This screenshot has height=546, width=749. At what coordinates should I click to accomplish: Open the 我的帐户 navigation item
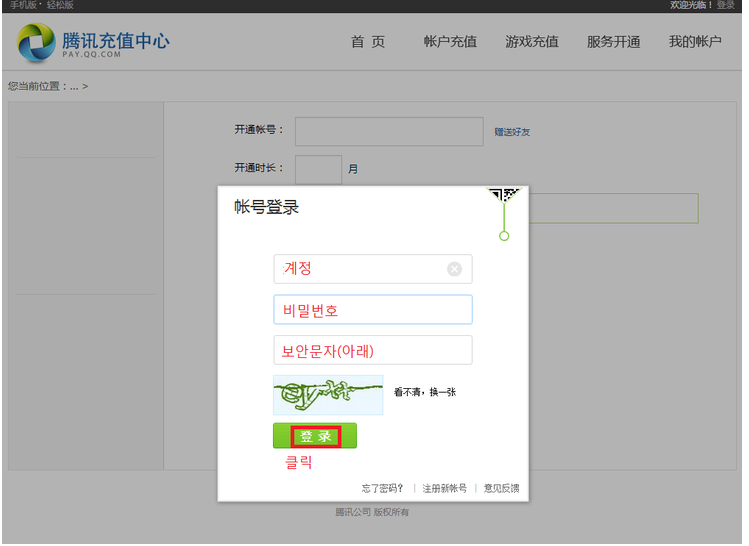[695, 42]
